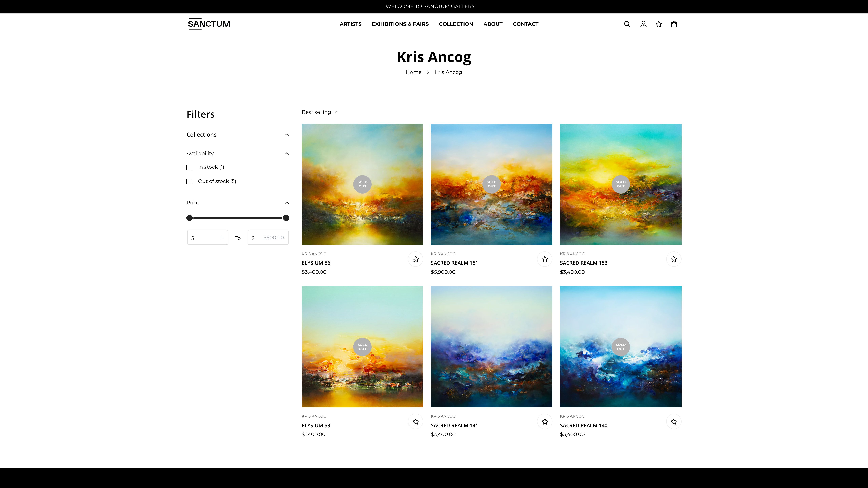Screen dimensions: 868x488
Task: Open the search icon
Action: tap(627, 24)
